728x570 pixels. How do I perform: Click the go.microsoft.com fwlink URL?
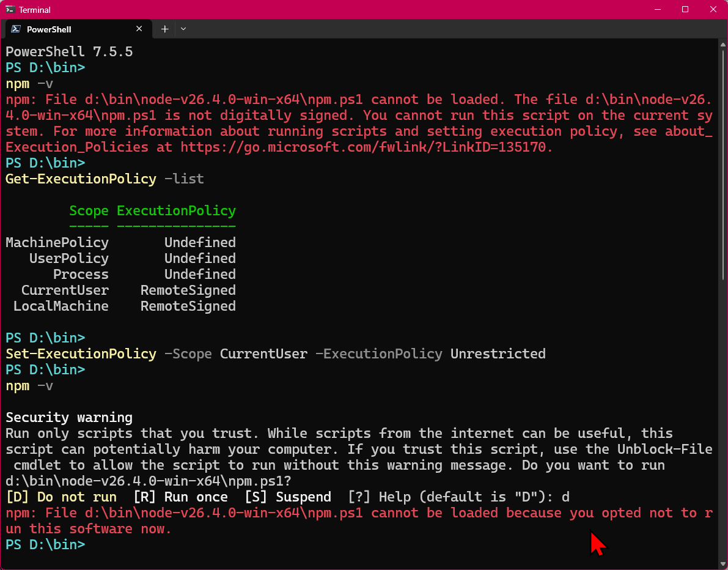pyautogui.click(x=362, y=147)
